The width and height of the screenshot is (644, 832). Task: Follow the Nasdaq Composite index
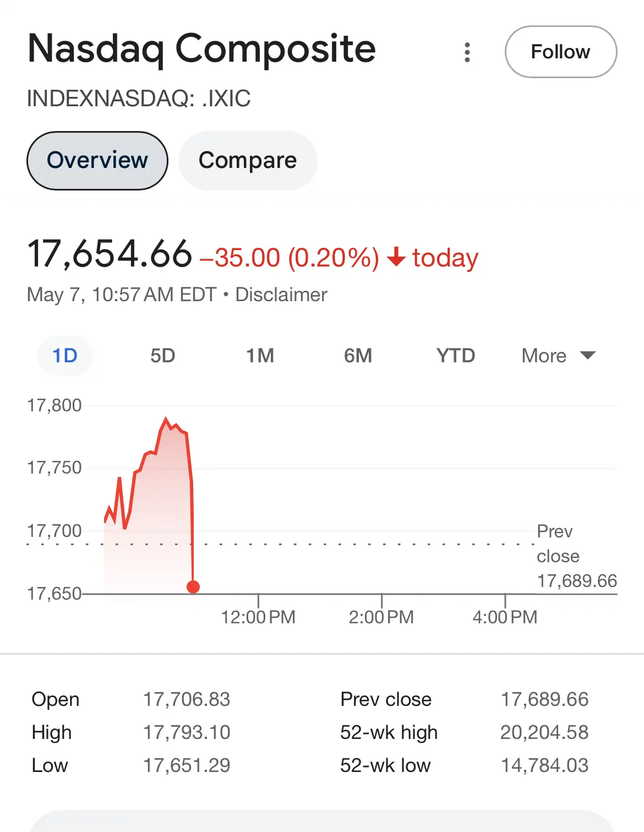tap(560, 52)
